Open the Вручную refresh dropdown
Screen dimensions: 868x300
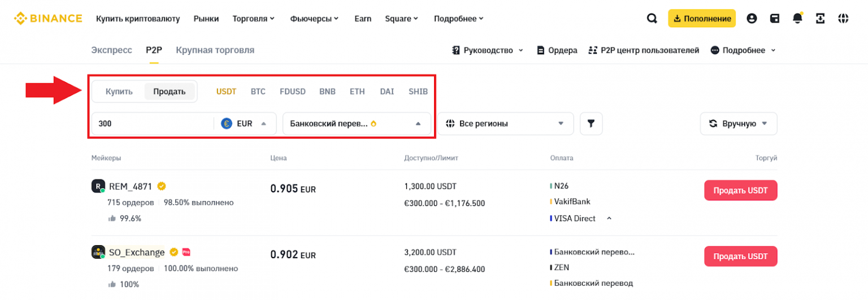[x=738, y=123]
